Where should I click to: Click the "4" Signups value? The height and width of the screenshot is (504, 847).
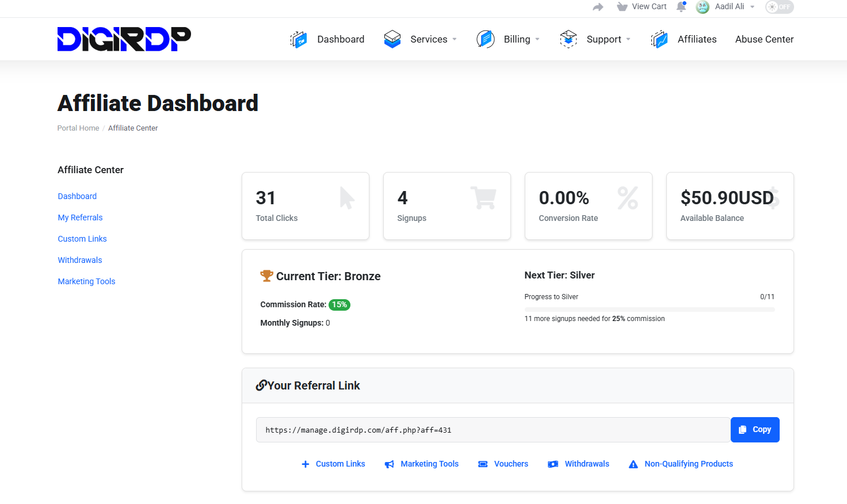[403, 198]
